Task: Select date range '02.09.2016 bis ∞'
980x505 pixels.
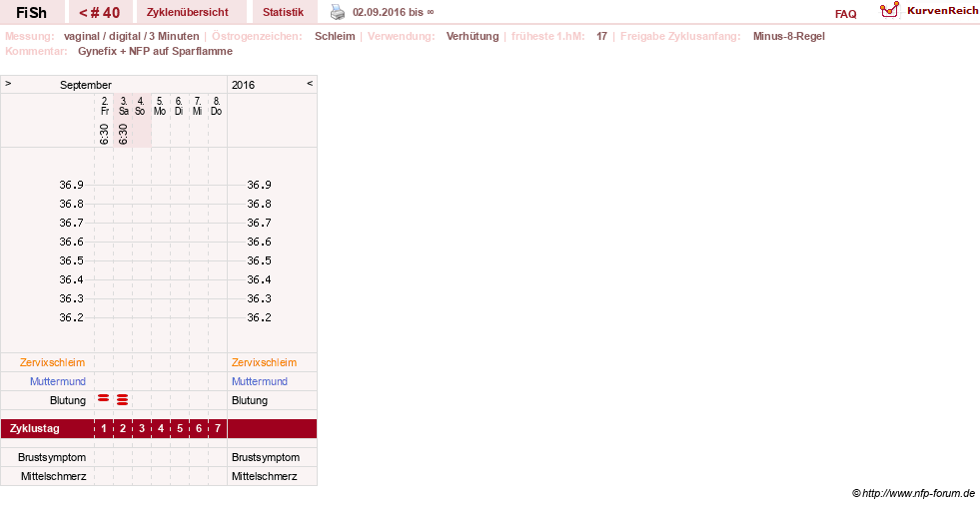Action: pyautogui.click(x=394, y=12)
